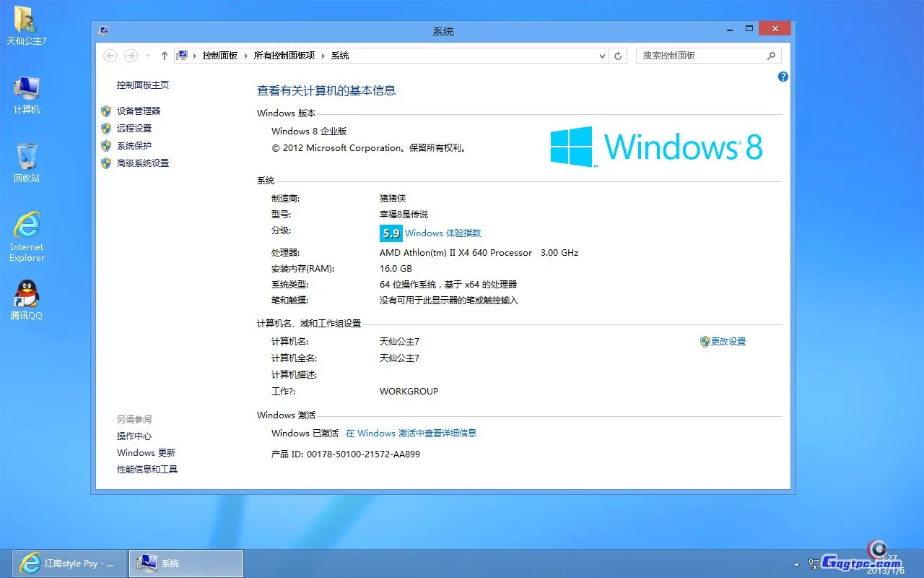Open 更改设置 to change computer name
This screenshot has height=578, width=924.
728,341
